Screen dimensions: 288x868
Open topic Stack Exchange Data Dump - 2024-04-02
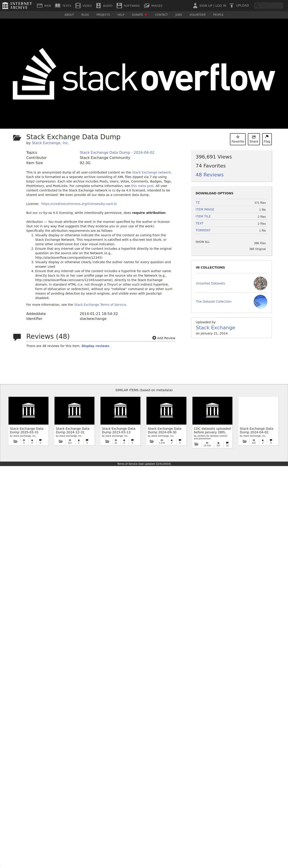117,153
